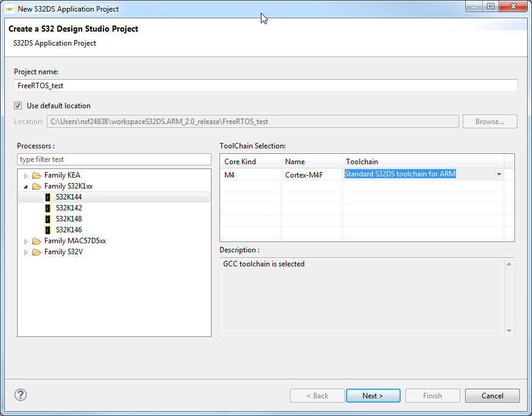
Task: Expand the Family KEA tree node
Action: 26,176
